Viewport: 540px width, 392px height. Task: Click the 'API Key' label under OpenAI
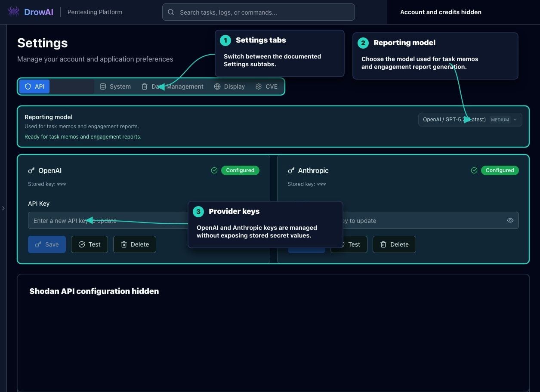(39, 204)
